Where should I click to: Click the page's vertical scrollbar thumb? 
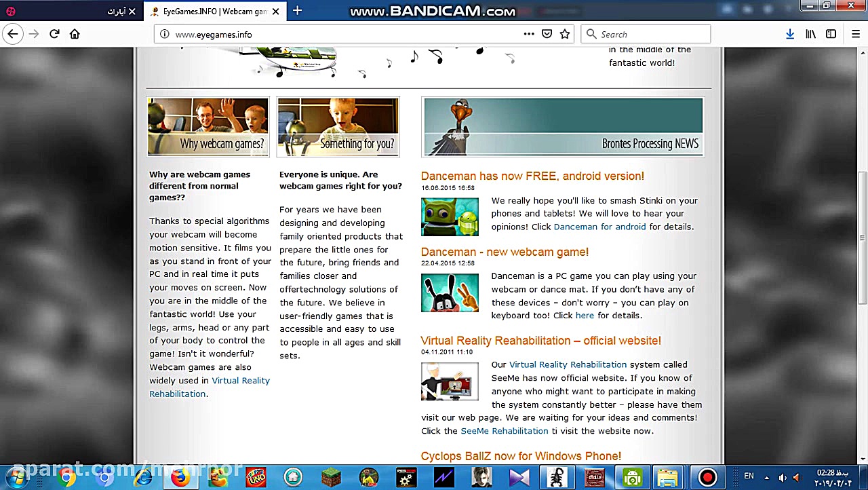coord(863,238)
